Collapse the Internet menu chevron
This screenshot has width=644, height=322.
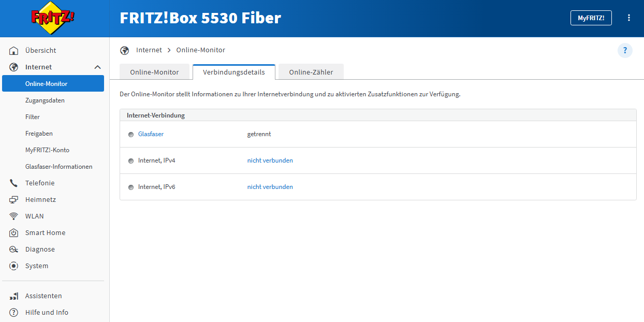tap(97, 67)
